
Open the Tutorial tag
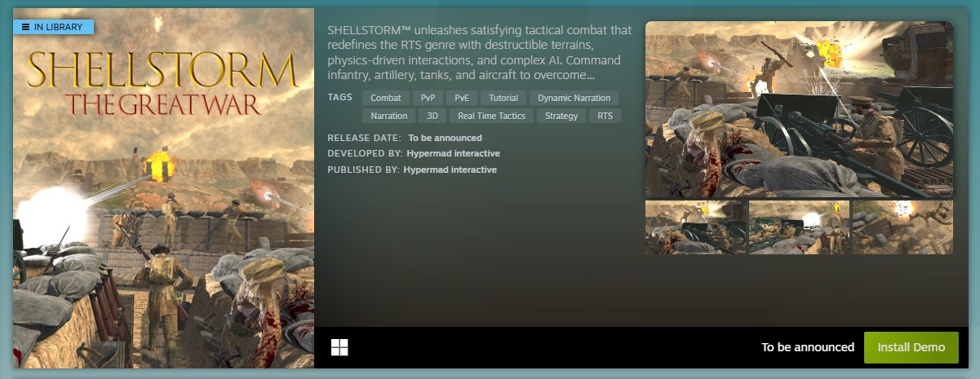503,98
